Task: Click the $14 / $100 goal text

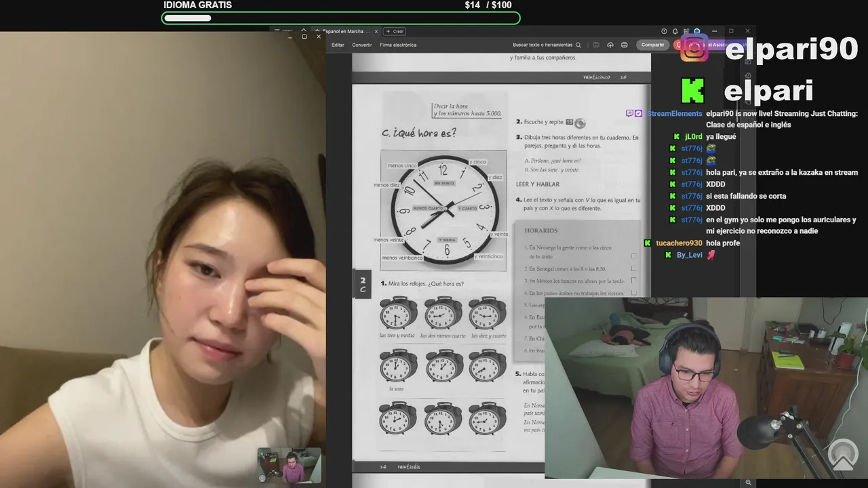Action: tap(488, 5)
